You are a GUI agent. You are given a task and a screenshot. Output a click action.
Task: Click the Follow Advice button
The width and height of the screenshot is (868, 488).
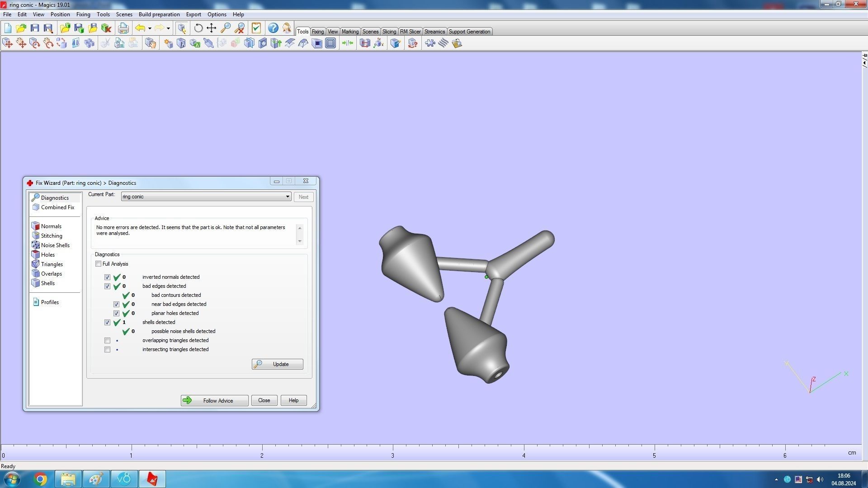[x=214, y=401]
